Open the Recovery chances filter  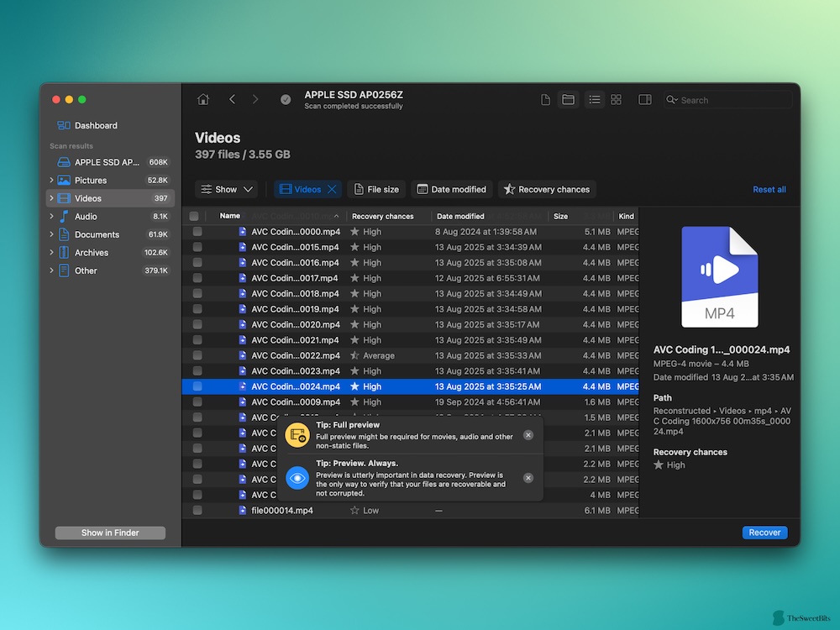[x=547, y=189]
